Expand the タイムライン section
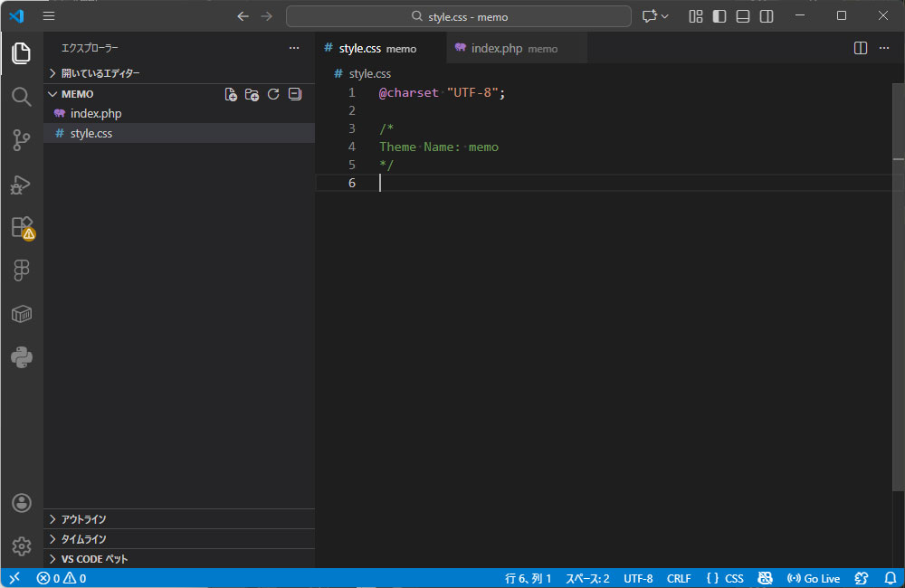The height and width of the screenshot is (588, 905). click(x=83, y=539)
